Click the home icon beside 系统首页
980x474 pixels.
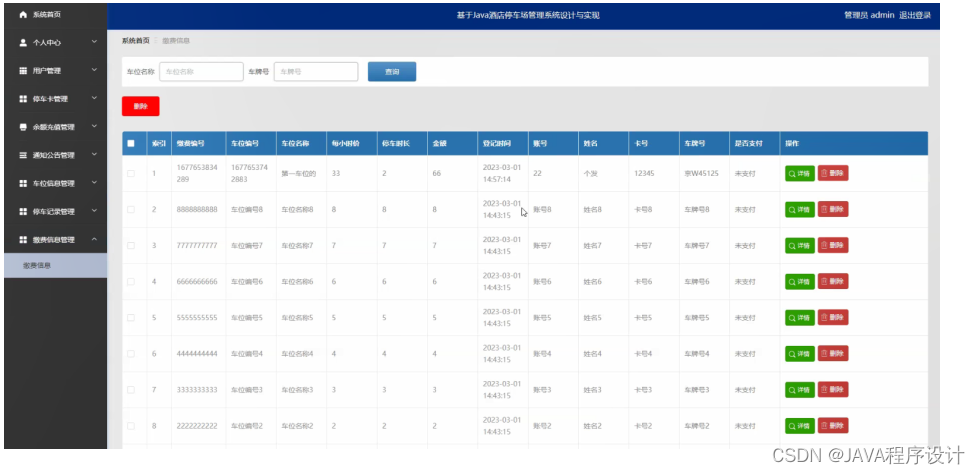point(23,14)
